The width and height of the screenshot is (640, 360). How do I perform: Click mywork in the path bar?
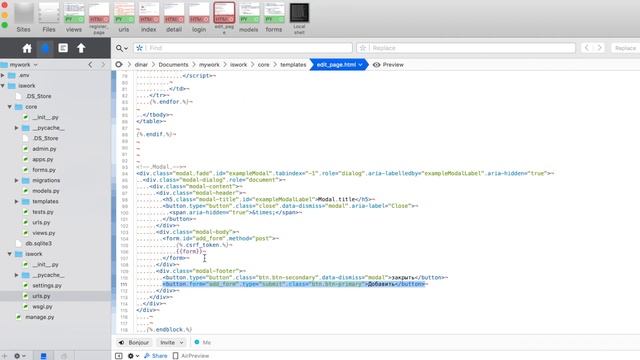209,64
